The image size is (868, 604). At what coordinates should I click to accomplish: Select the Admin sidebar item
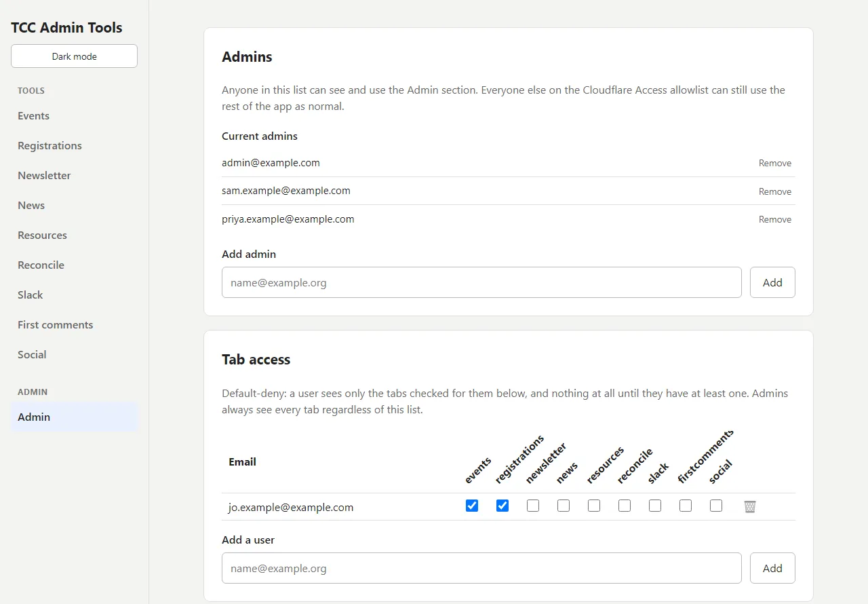74,417
